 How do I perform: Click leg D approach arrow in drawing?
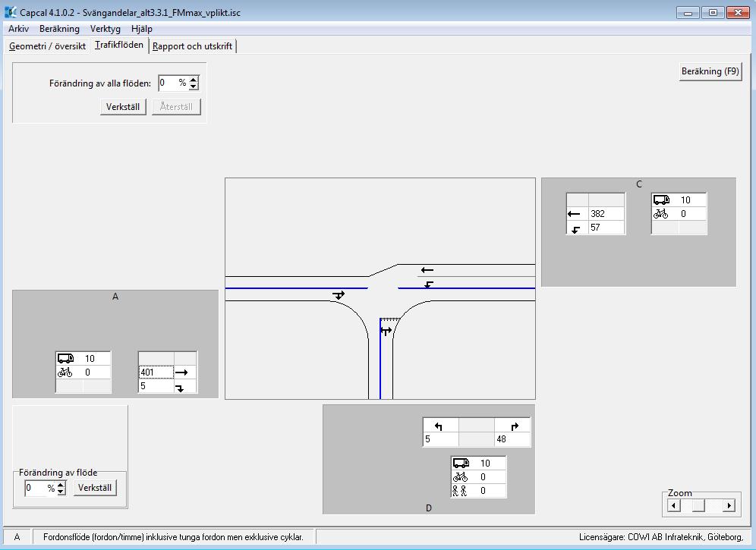click(386, 331)
